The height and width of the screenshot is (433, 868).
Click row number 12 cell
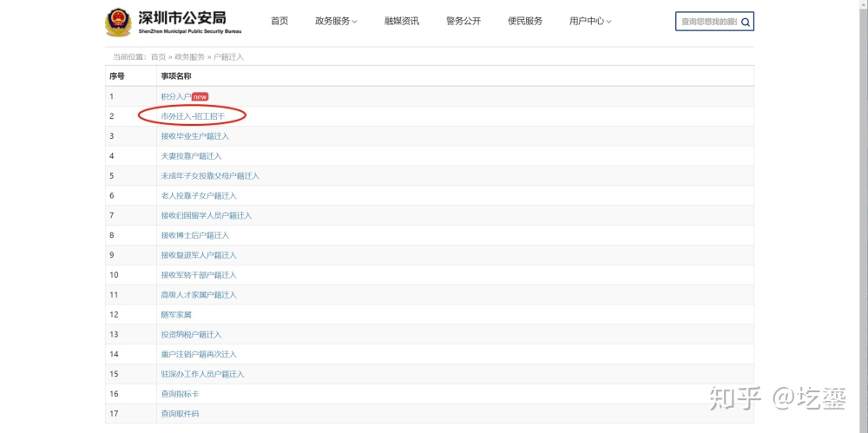[131, 314]
